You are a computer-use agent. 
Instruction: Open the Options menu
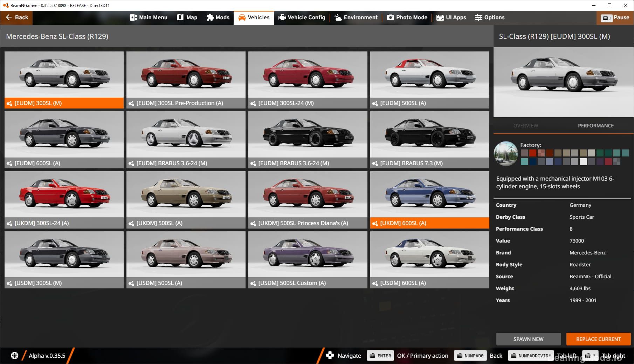[490, 17]
